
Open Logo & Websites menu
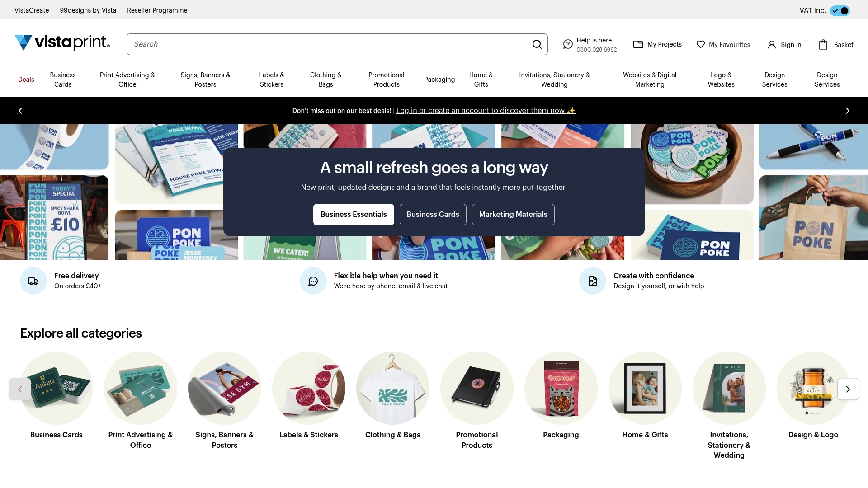point(721,80)
